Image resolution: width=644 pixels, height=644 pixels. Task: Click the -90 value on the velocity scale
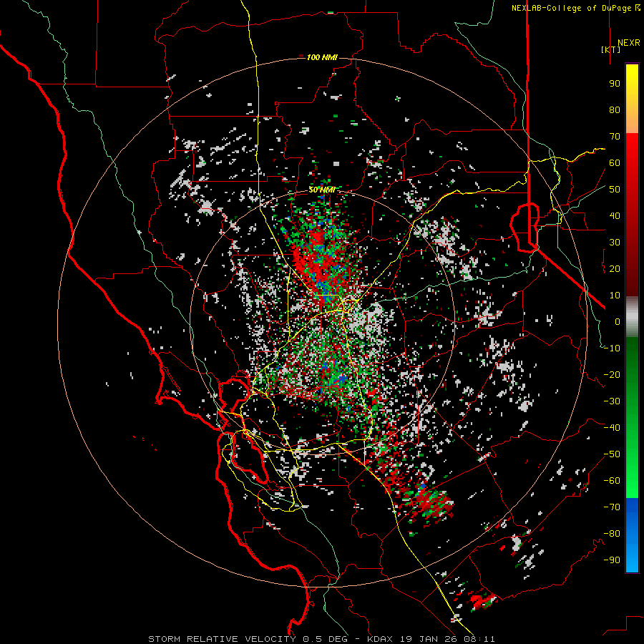pos(612,560)
